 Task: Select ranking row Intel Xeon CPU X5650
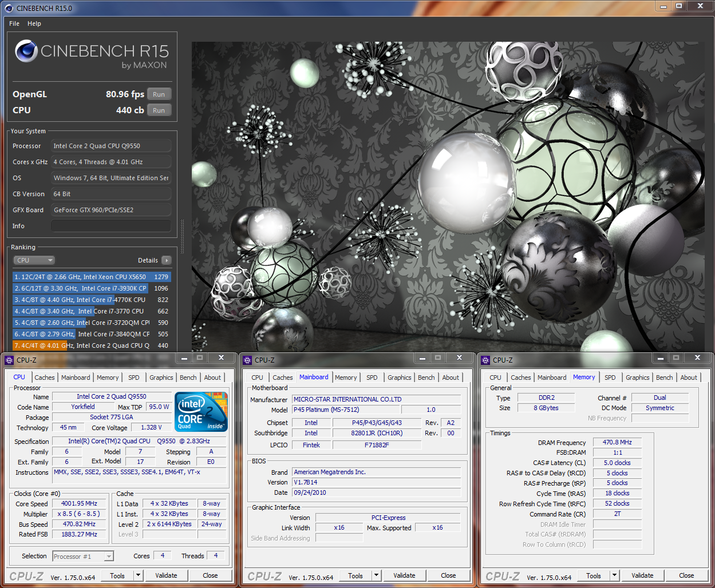point(92,277)
